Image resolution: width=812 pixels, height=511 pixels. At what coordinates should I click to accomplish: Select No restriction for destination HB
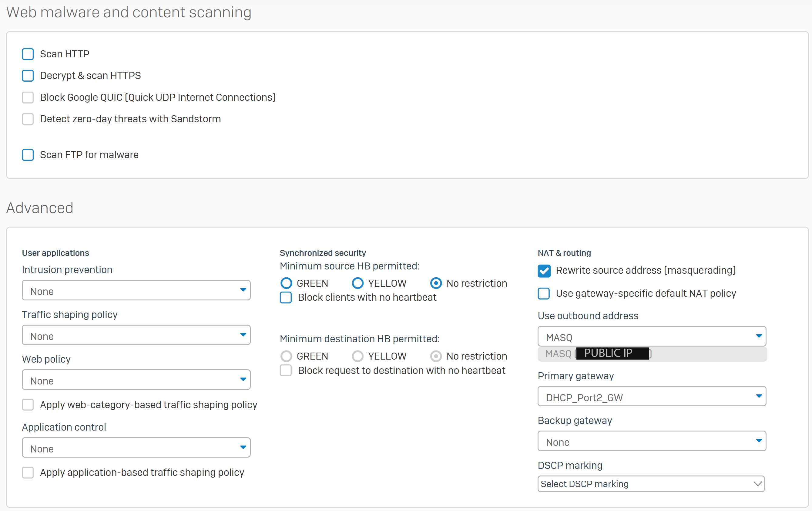436,356
